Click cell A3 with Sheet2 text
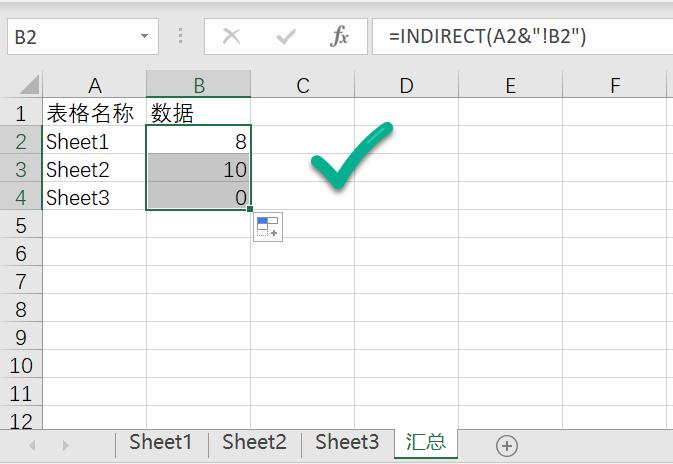Image resolution: width=673 pixels, height=464 pixels. 94,169
